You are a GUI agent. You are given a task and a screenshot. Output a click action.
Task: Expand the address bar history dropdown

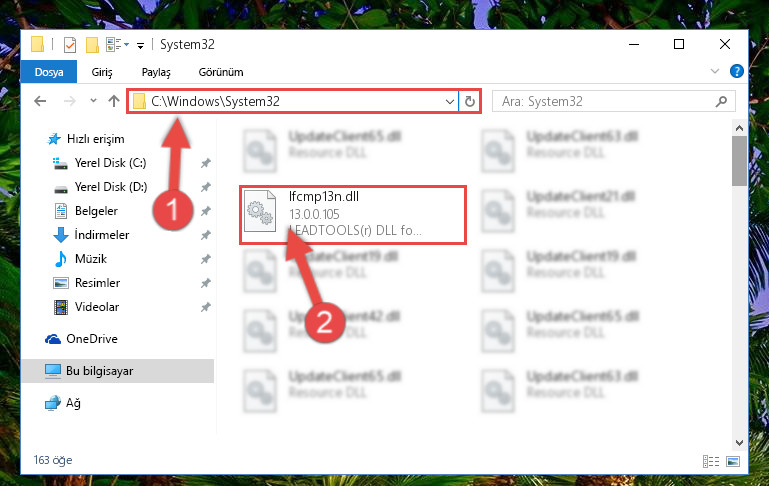pyautogui.click(x=449, y=102)
